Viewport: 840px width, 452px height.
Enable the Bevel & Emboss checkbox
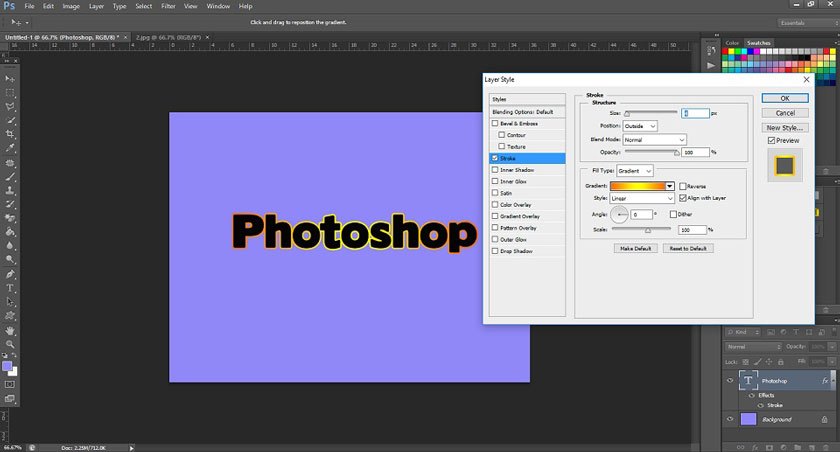pyautogui.click(x=495, y=123)
